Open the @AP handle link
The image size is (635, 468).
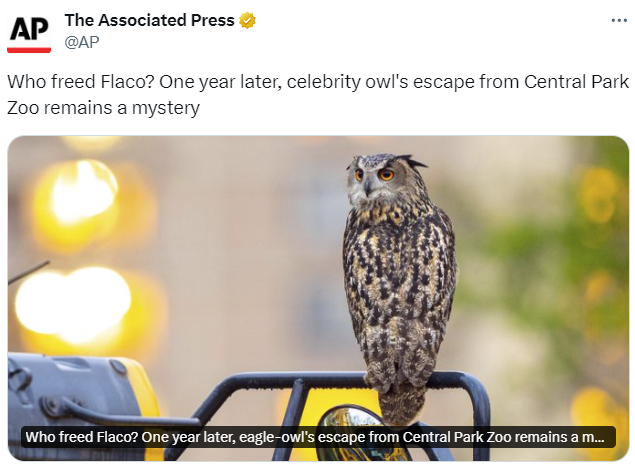point(81,42)
